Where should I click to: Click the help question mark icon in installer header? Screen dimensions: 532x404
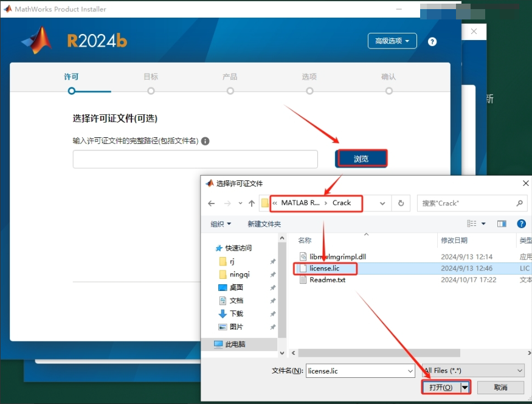click(432, 42)
